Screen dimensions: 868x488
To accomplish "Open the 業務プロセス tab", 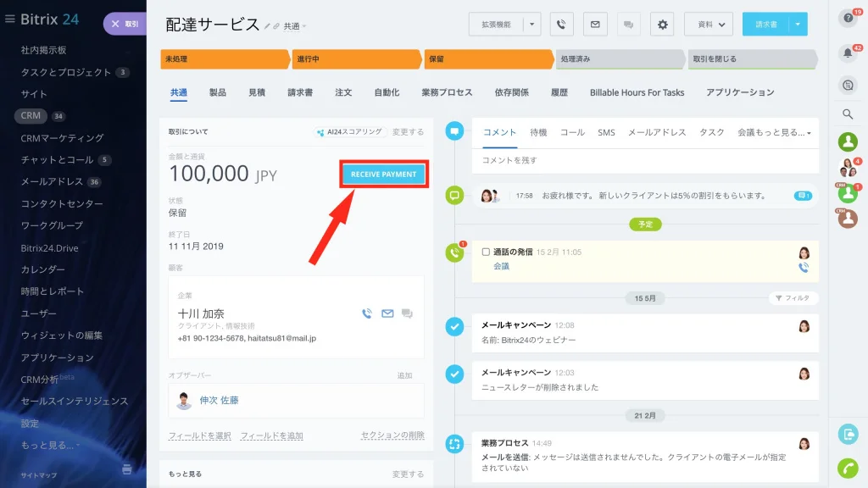I will 447,92.
